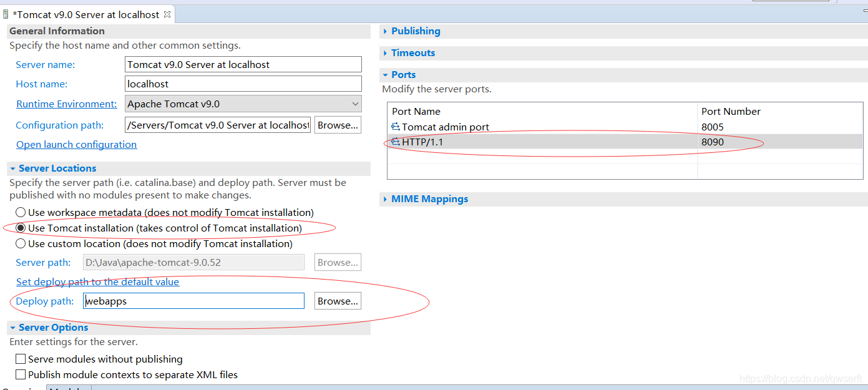Click the 8005 port number cell
This screenshot has width=868, height=390.
tap(713, 127)
